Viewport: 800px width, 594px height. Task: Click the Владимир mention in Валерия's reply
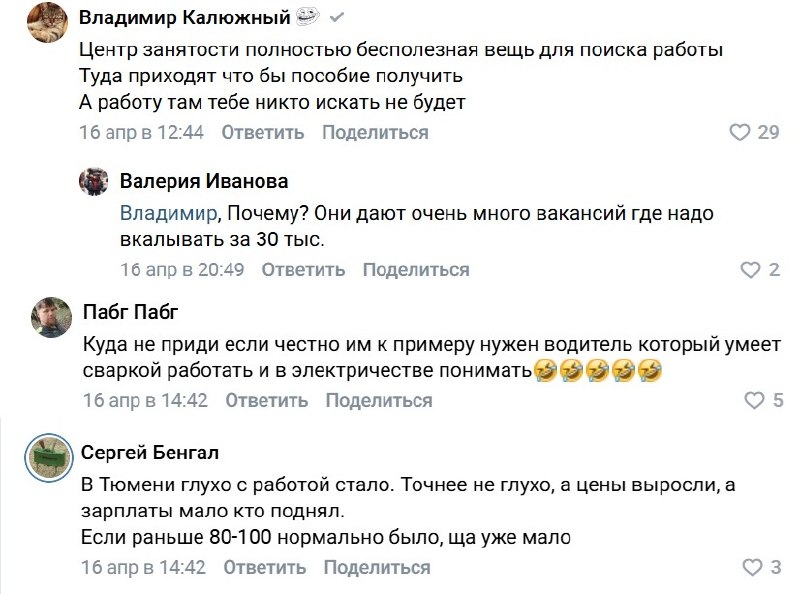167,213
